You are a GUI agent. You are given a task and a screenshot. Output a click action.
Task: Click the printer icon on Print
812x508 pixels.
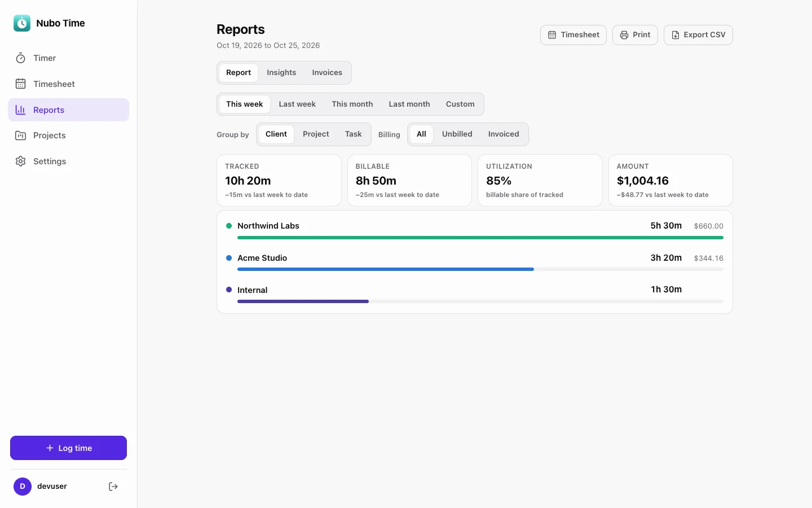tap(624, 35)
